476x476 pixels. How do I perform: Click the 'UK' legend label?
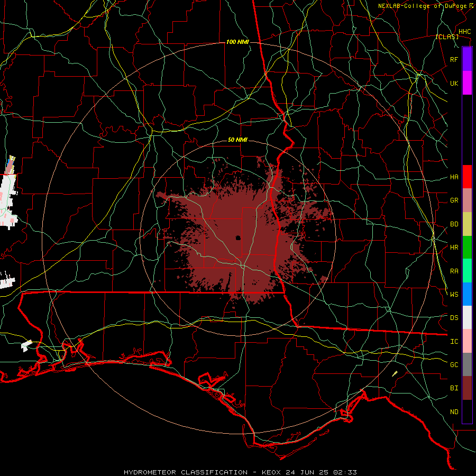tap(454, 83)
